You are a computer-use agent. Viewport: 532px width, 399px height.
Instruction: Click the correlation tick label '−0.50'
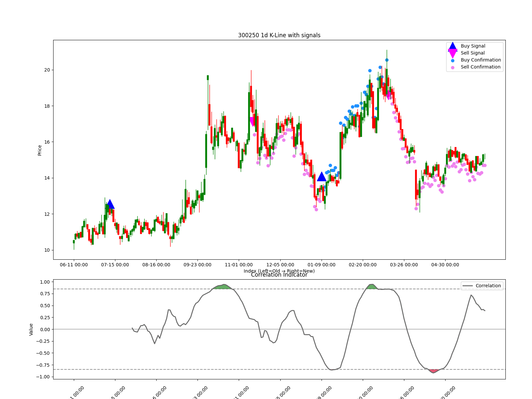point(43,353)
